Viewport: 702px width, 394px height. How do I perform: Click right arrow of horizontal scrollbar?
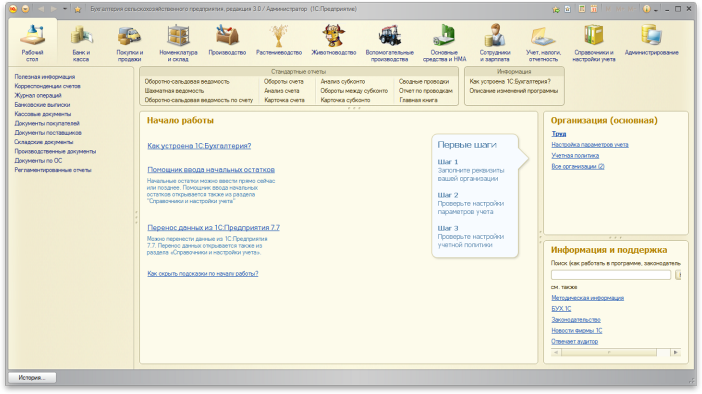(x=676, y=353)
